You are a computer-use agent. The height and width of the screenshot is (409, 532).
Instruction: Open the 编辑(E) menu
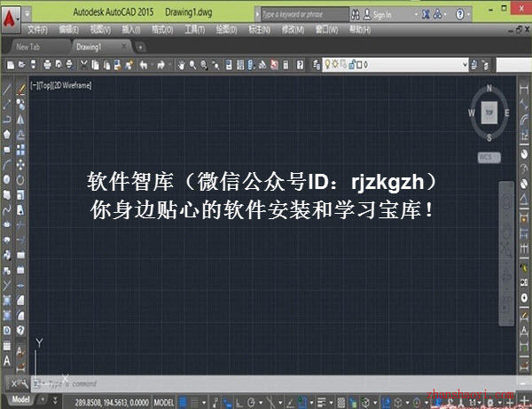pos(69,30)
